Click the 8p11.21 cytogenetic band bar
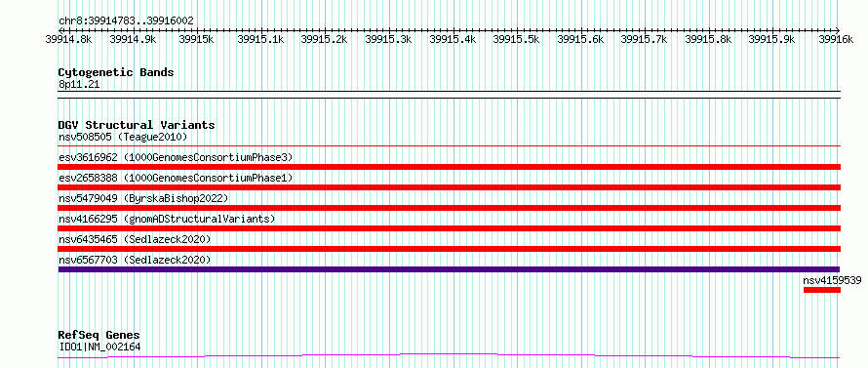The width and height of the screenshot is (868, 368). pos(449,95)
